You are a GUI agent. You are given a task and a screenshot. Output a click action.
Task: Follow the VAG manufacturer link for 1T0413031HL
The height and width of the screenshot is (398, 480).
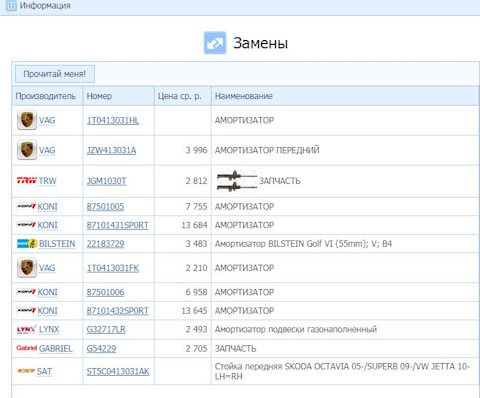[x=47, y=120]
